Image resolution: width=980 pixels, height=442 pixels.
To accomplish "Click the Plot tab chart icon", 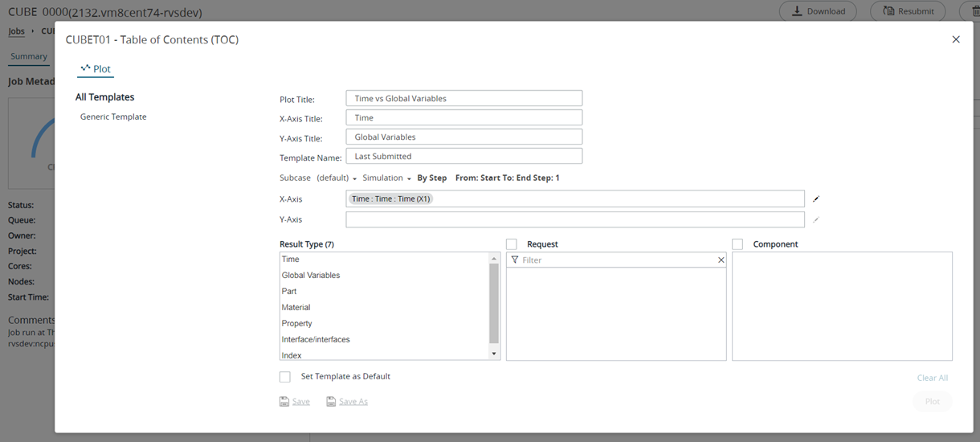I will 85,68.
